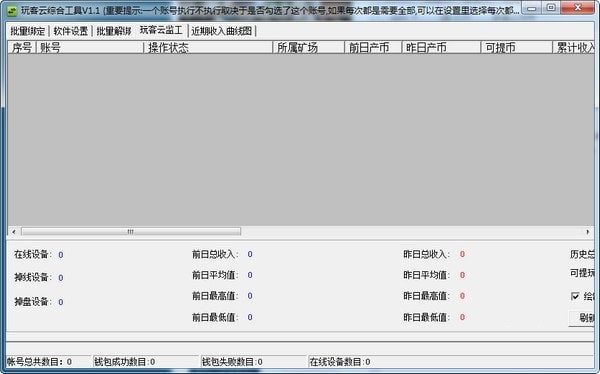Click the 掉盘设备 label

[x=33, y=302]
